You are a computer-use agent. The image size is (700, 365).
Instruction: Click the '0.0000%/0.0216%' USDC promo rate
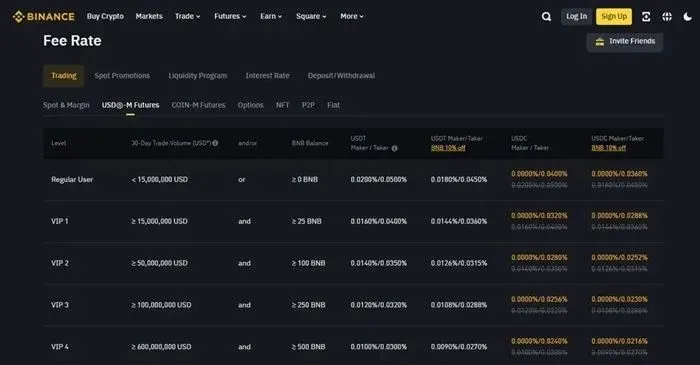pos(620,341)
